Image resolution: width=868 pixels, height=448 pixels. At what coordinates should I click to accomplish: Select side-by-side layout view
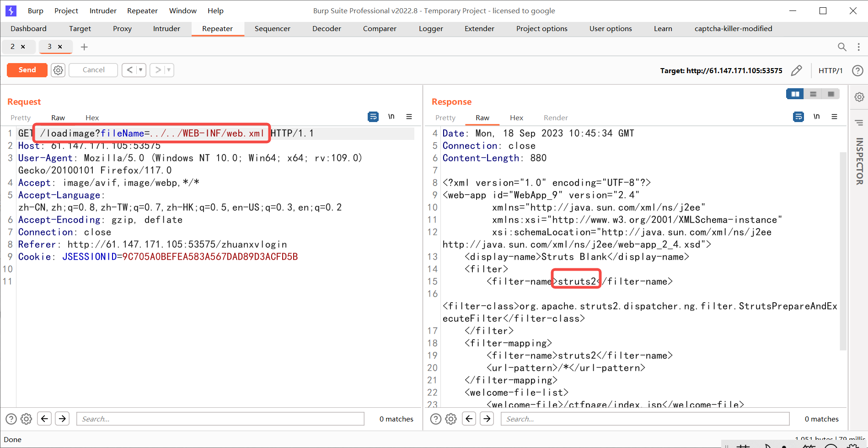click(x=795, y=94)
